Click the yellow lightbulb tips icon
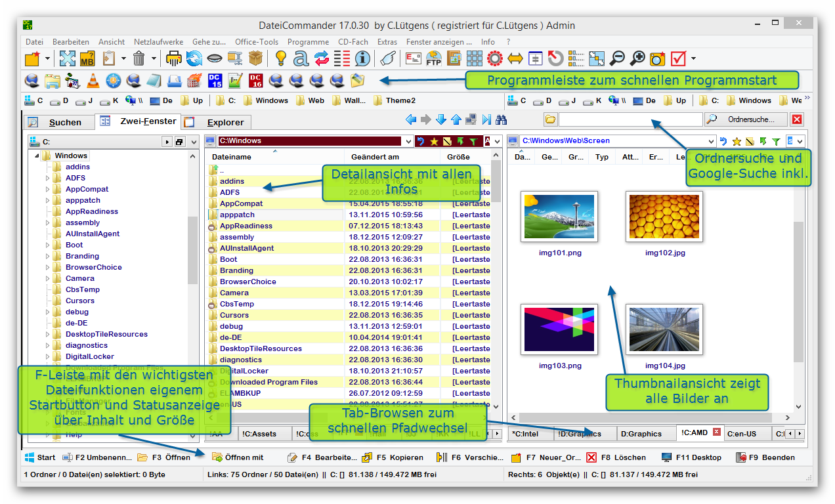Image resolution: width=835 pixels, height=504 pixels. coord(280,59)
